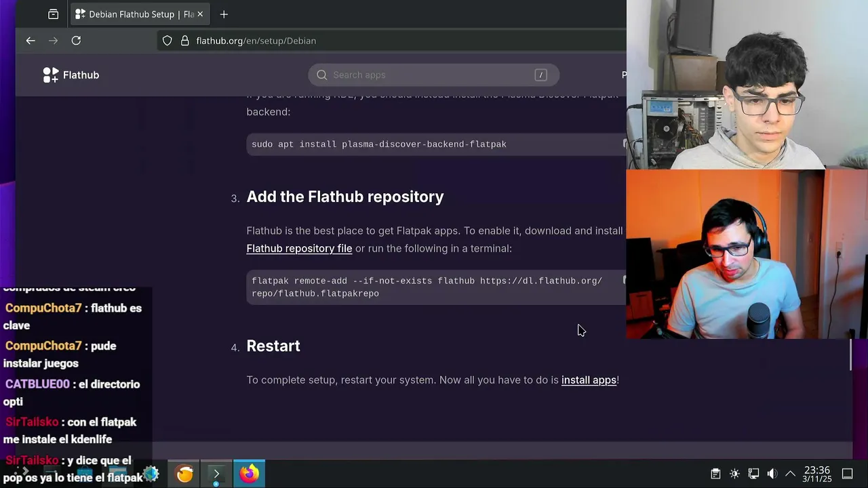Open a new browser tab
This screenshot has width=868, height=488.
(x=224, y=14)
